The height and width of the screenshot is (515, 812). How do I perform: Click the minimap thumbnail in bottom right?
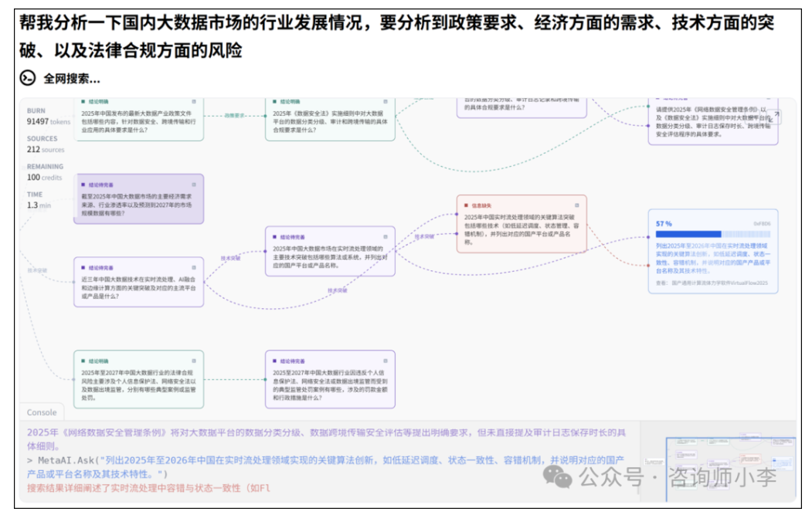pyautogui.click(x=719, y=463)
